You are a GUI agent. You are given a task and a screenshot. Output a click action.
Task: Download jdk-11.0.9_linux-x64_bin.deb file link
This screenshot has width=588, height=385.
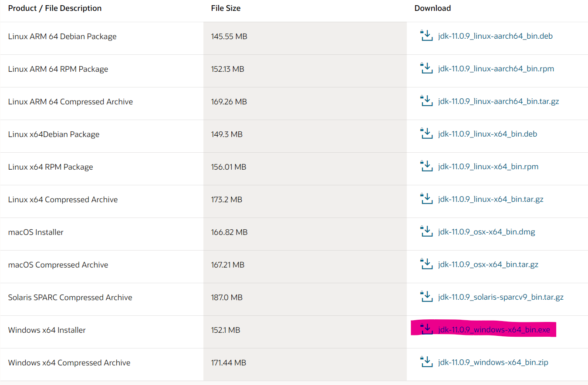tap(488, 134)
